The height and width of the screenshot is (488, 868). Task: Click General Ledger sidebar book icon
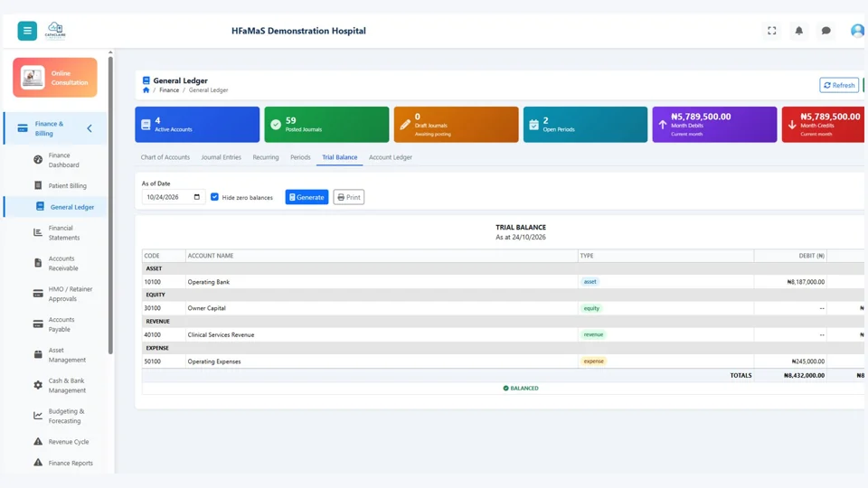pos(40,206)
